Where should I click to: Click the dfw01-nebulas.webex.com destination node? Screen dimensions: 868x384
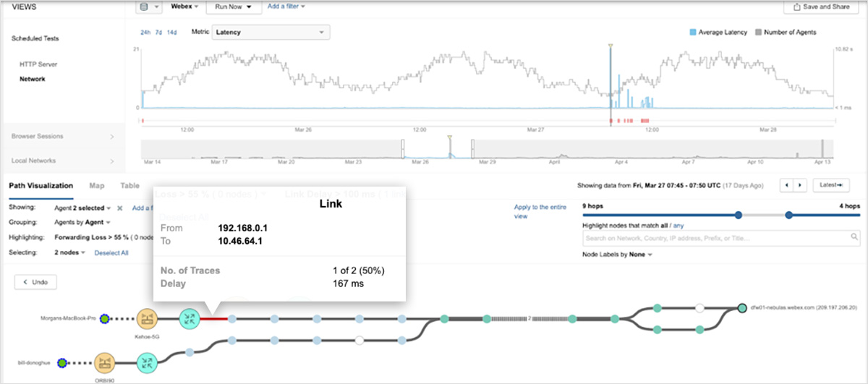click(741, 308)
